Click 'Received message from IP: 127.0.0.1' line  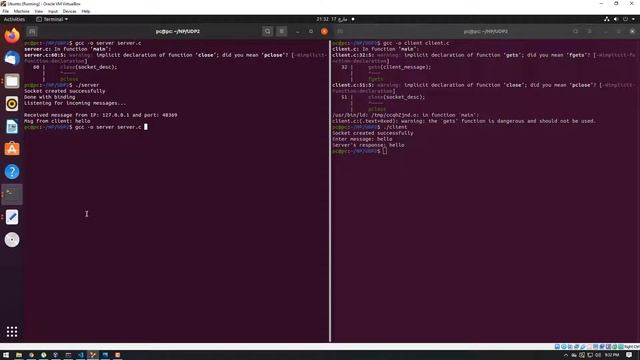pyautogui.click(x=100, y=115)
